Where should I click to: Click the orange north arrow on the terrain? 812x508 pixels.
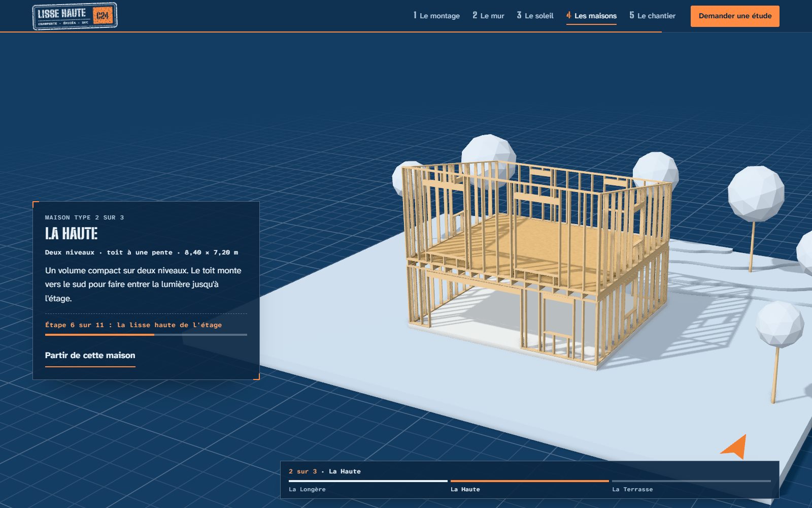pyautogui.click(x=734, y=446)
